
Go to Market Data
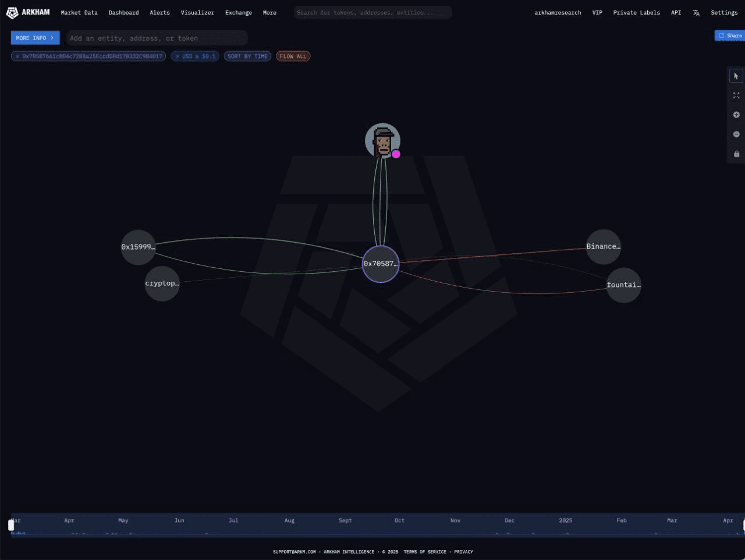tap(79, 12)
